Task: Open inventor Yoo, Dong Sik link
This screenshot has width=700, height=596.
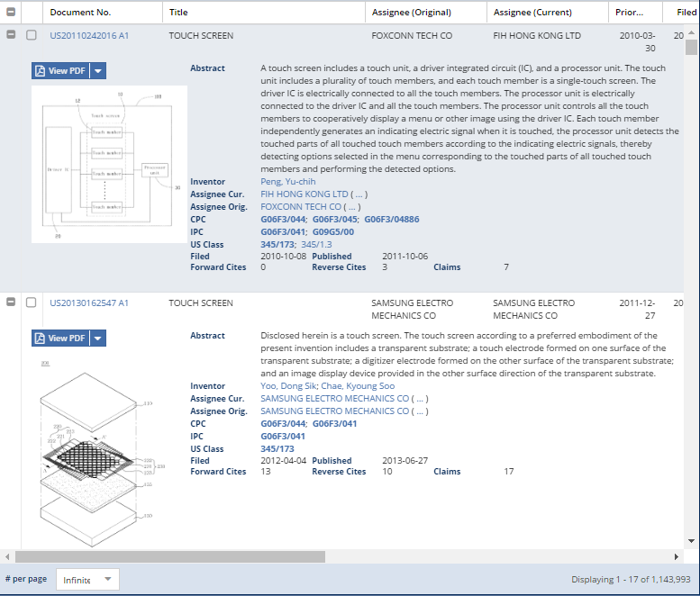Action: 288,386
